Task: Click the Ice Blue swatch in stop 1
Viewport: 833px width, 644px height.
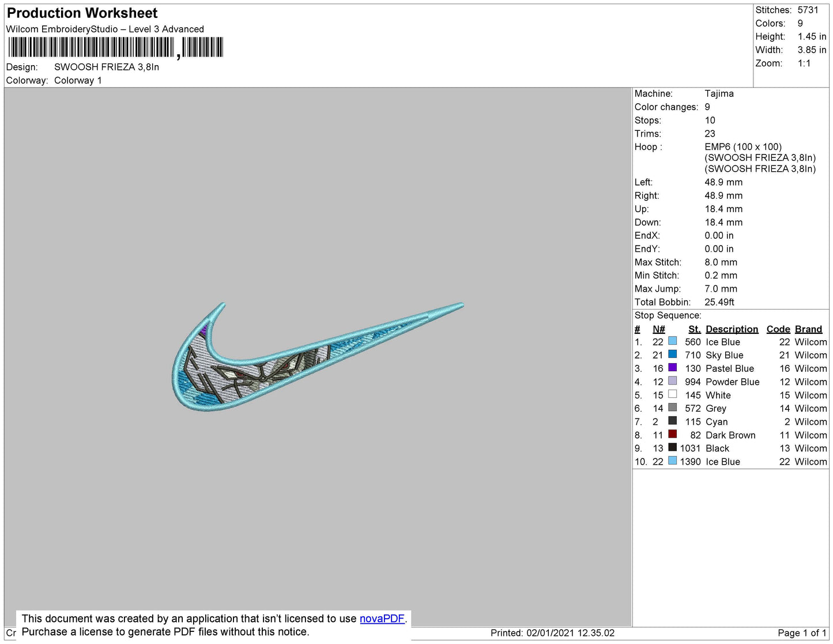Action: (x=672, y=341)
